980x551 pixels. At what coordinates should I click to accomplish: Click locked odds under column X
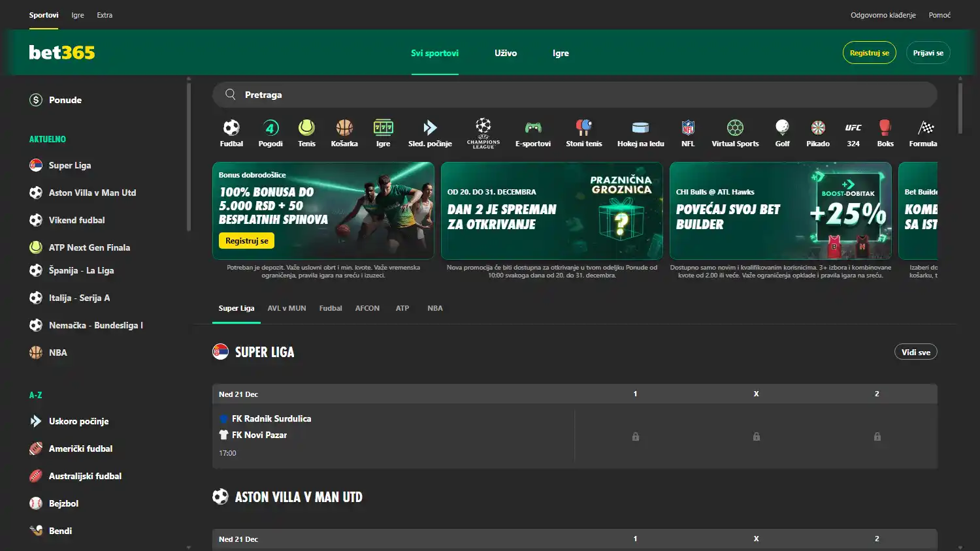(756, 437)
